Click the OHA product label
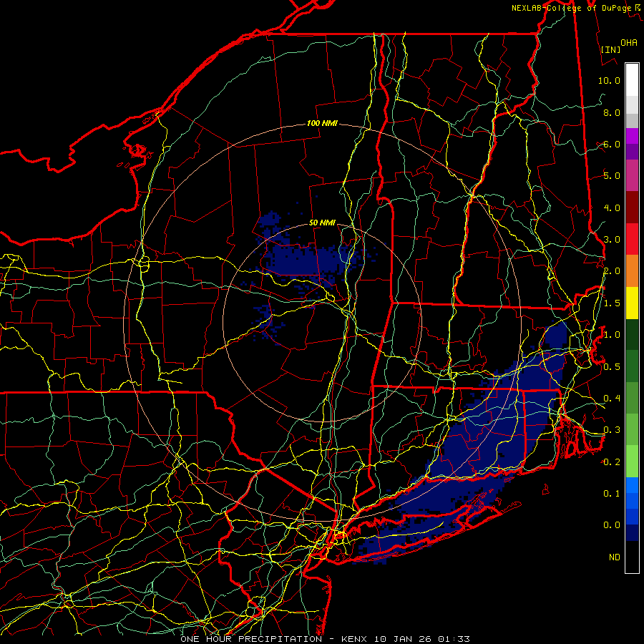Screen dimensions: 644x644 tap(629, 42)
